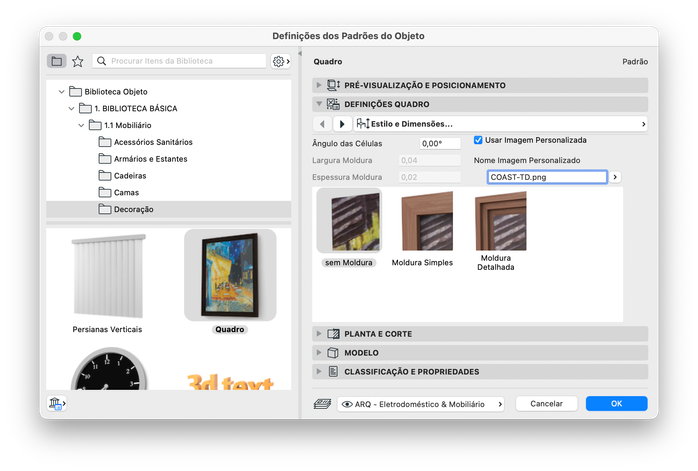Expand the Planta e Corte section
Image resolution: width=698 pixels, height=471 pixels.
point(319,334)
